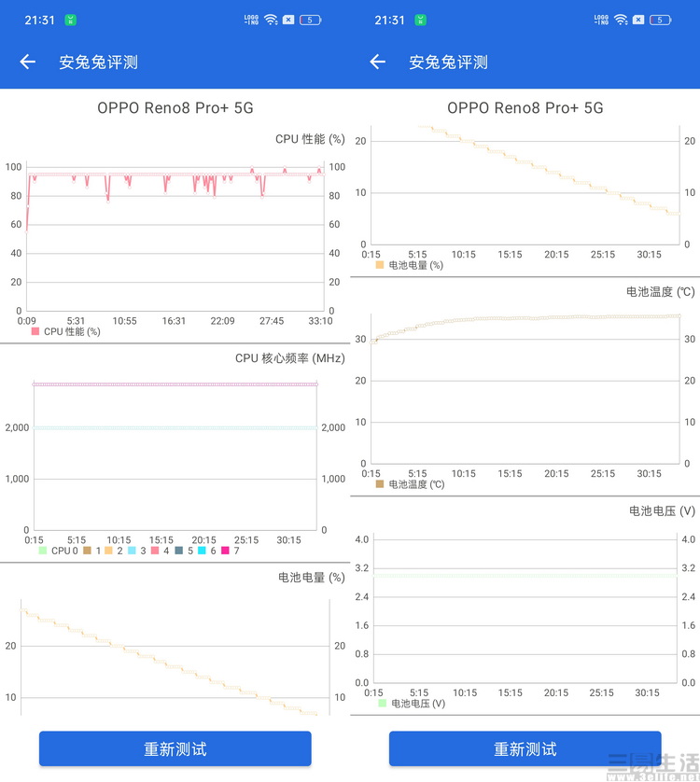This screenshot has width=700, height=782.
Task: Tap the 电池温度 (℃) chart title
Action: point(661,292)
